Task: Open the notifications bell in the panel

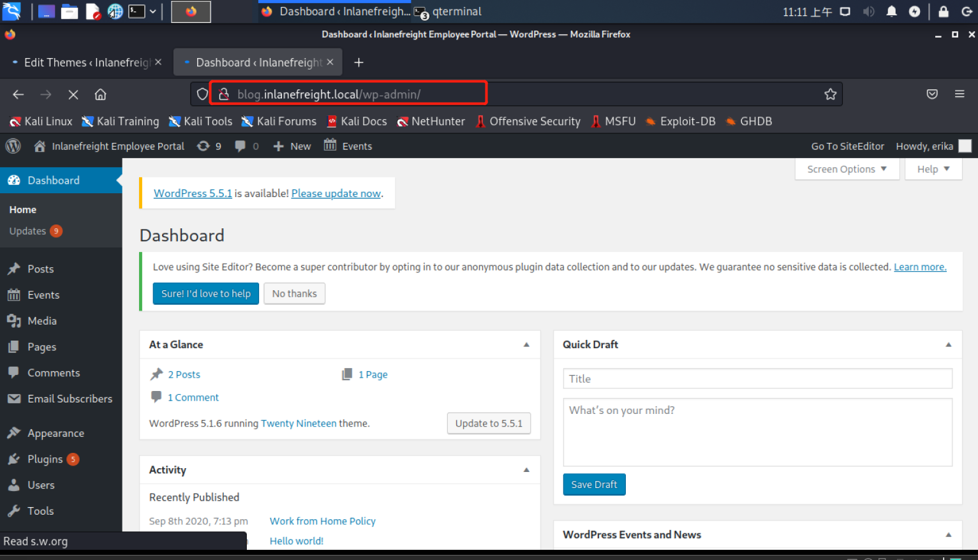Action: [892, 11]
